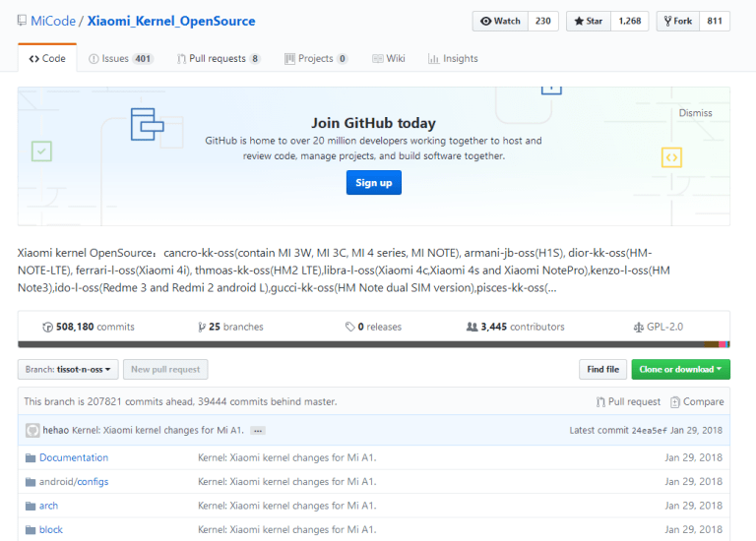Select the Code tab
The image size is (756, 541).
click(47, 58)
